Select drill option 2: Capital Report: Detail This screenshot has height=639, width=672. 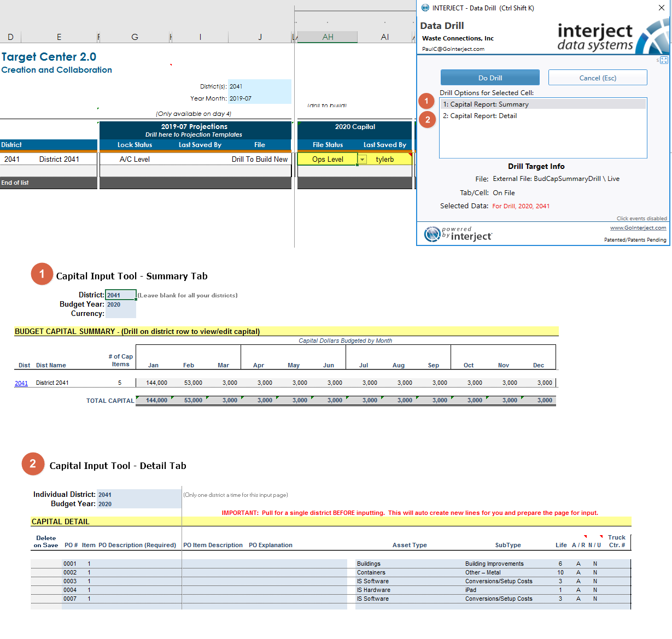click(x=543, y=116)
